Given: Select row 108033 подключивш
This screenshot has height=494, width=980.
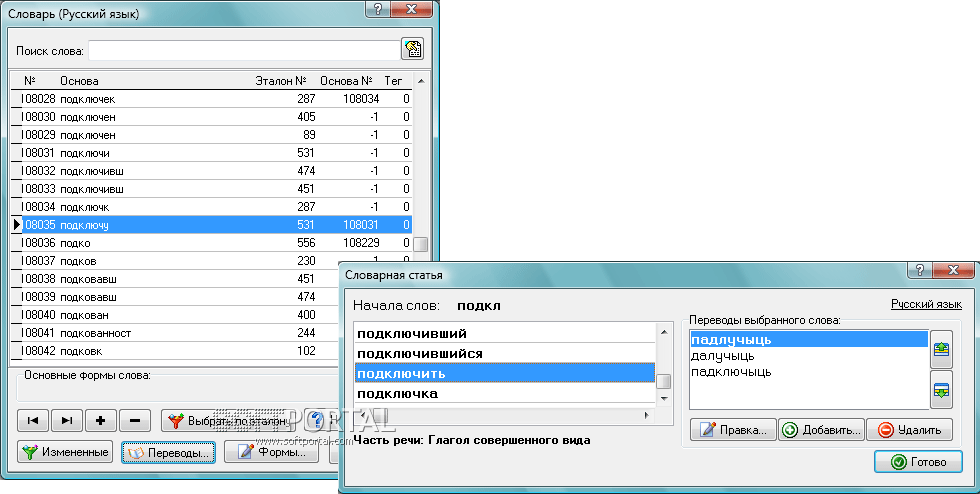Looking at the screenshot, I should point(211,189).
